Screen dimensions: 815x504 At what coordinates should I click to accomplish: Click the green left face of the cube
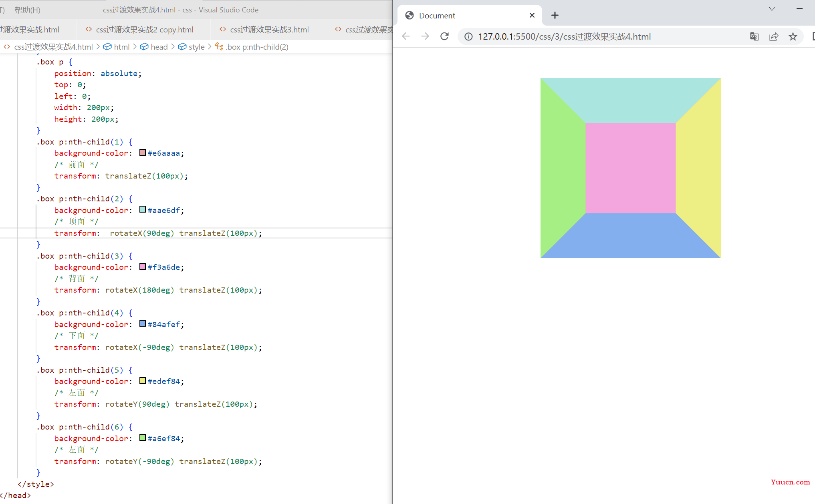(563, 168)
